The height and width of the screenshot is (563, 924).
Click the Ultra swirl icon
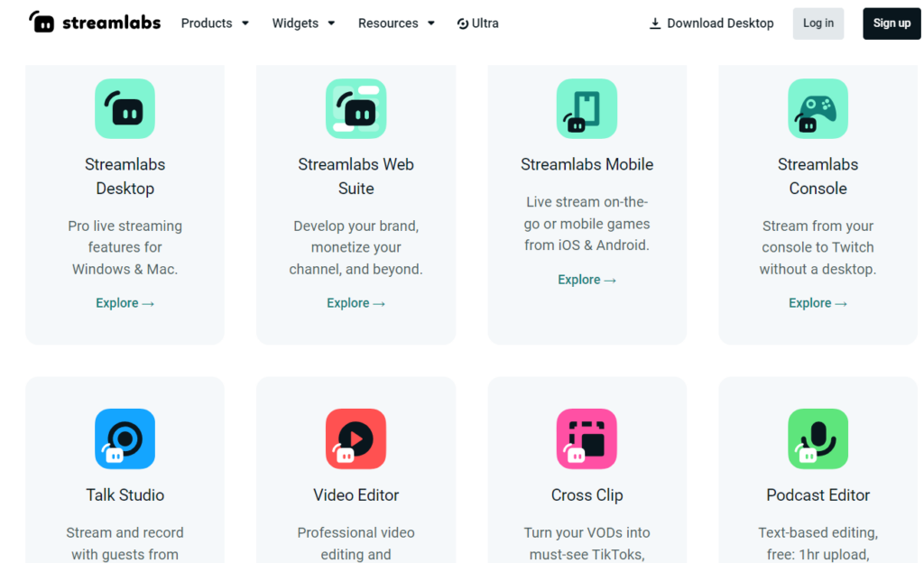click(x=463, y=23)
